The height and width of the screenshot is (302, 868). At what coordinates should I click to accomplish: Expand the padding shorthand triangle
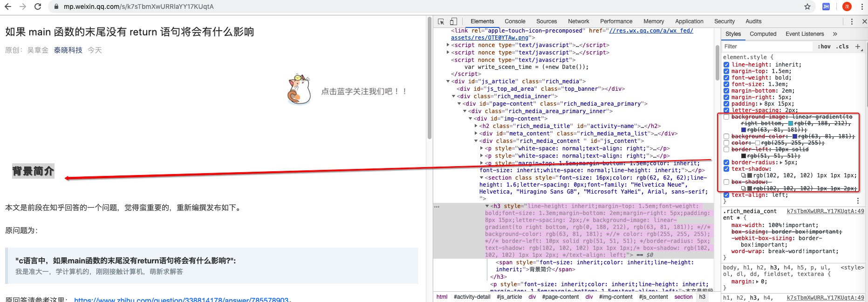(x=761, y=104)
